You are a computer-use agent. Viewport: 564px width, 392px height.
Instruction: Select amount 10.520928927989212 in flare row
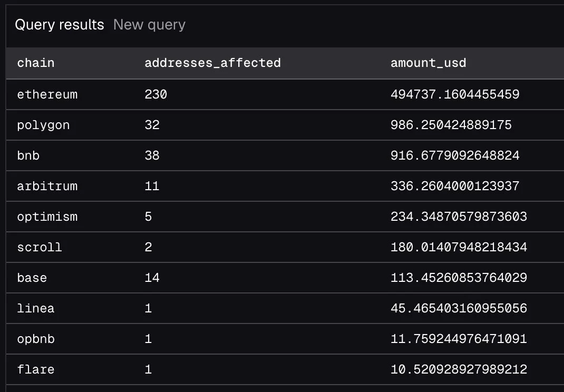pyautogui.click(x=459, y=369)
